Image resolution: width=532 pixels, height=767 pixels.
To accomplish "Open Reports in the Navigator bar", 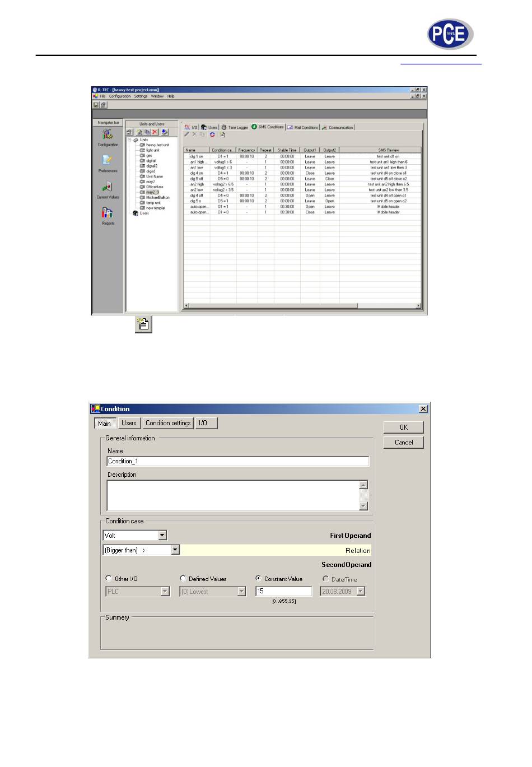I will coord(108,216).
